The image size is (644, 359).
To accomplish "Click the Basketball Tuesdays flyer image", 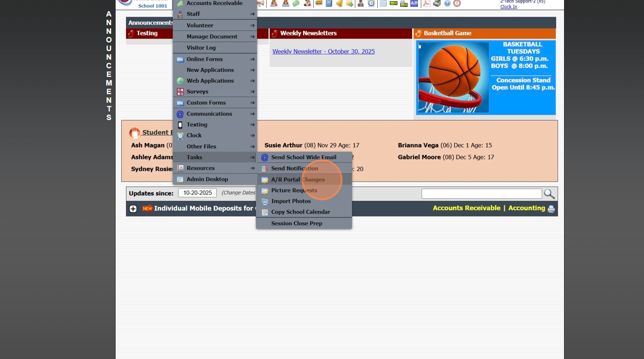I will tap(486, 78).
